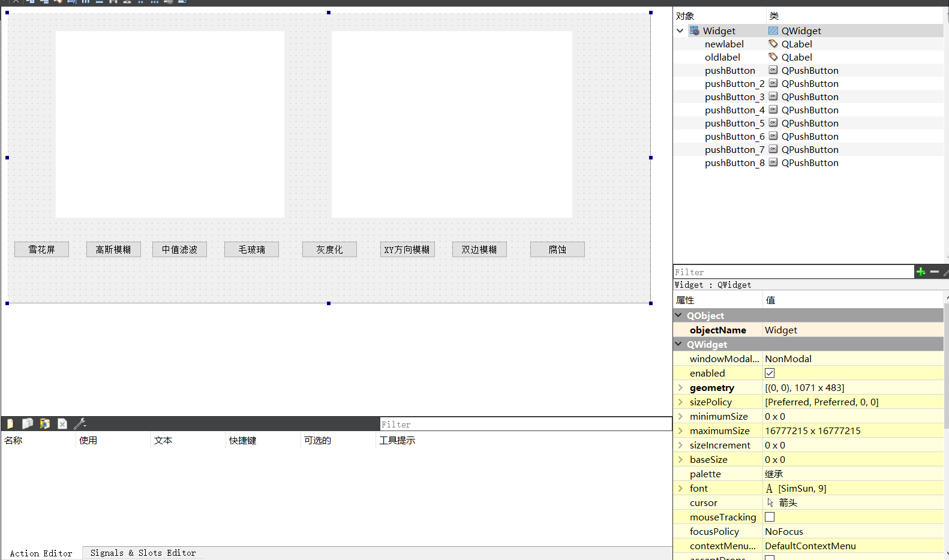Click the New action icon in Action Editor
The width and height of the screenshot is (949, 560).
tap(10, 424)
